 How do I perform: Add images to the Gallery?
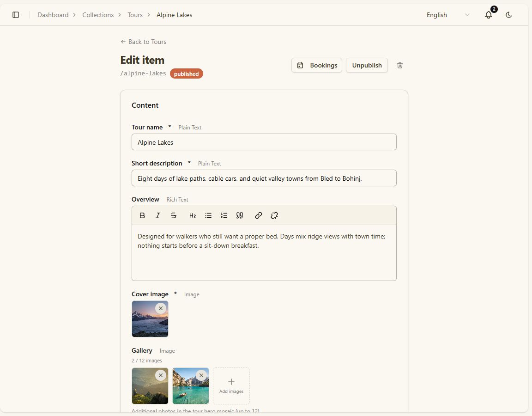pos(231,386)
